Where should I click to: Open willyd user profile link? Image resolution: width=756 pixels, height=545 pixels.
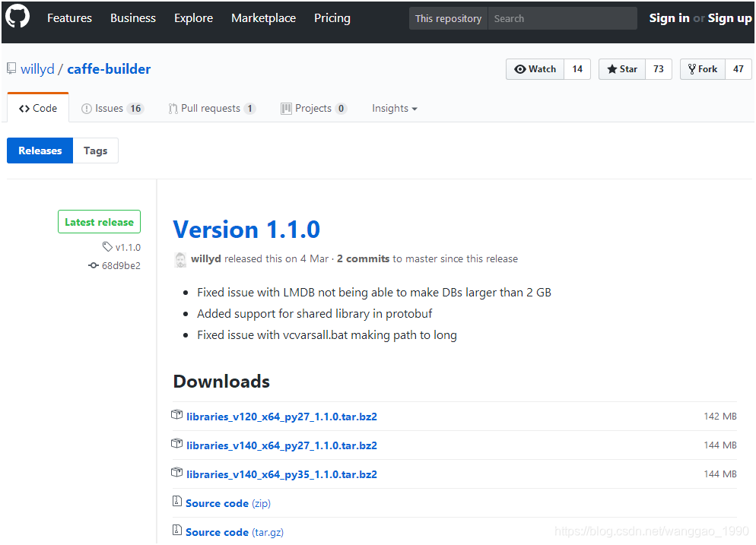[37, 69]
